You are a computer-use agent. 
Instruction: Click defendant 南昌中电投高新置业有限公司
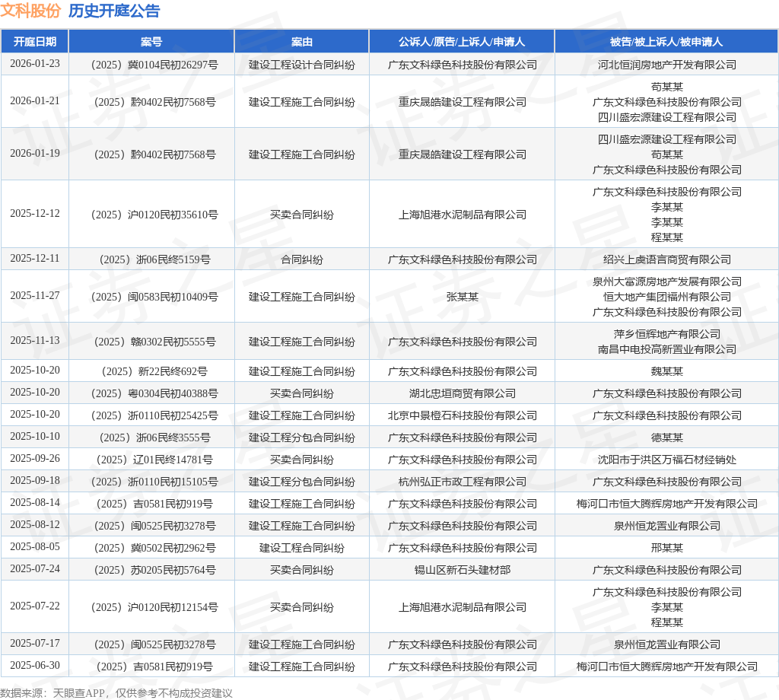666,349
